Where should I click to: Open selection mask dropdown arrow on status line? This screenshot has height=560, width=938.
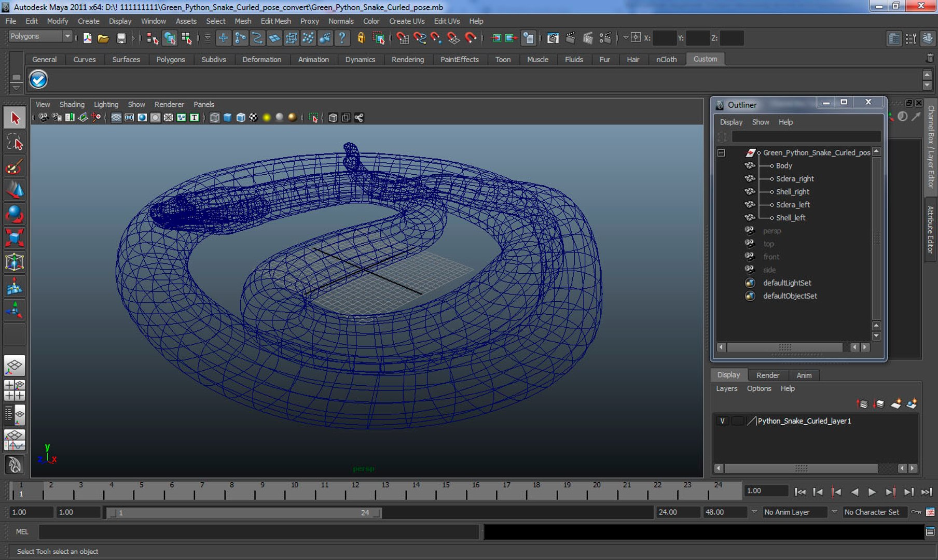(208, 38)
